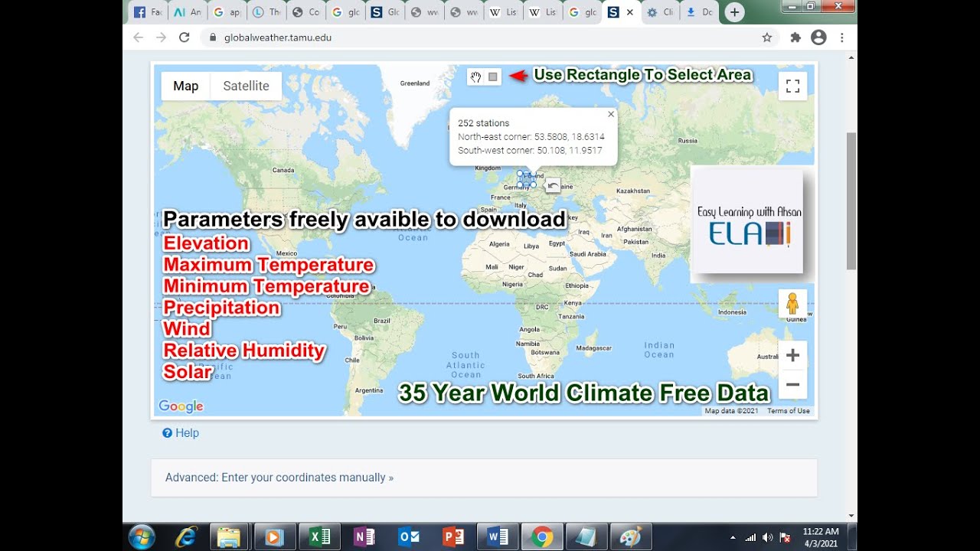Switch to the Downloads tab
980x551 pixels.
point(699,12)
